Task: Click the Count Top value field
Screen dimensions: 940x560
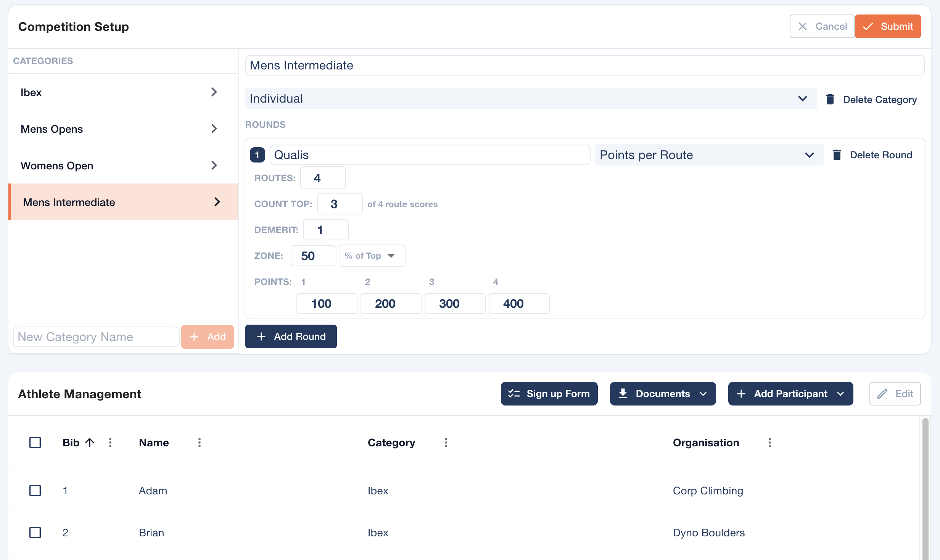Action: (x=340, y=204)
